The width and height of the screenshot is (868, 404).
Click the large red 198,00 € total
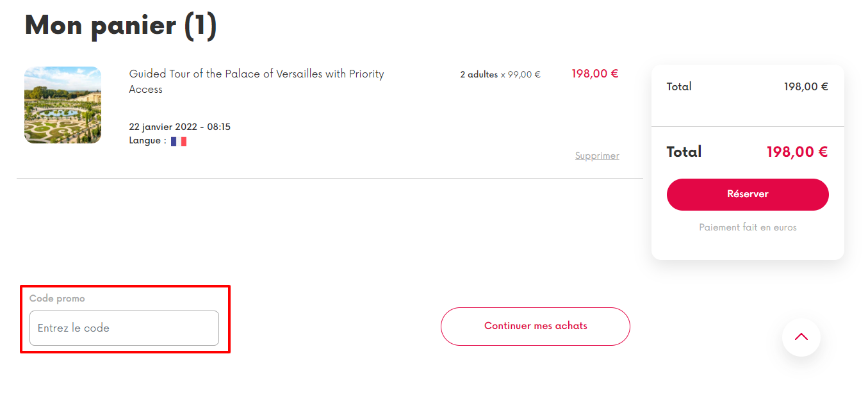(797, 152)
